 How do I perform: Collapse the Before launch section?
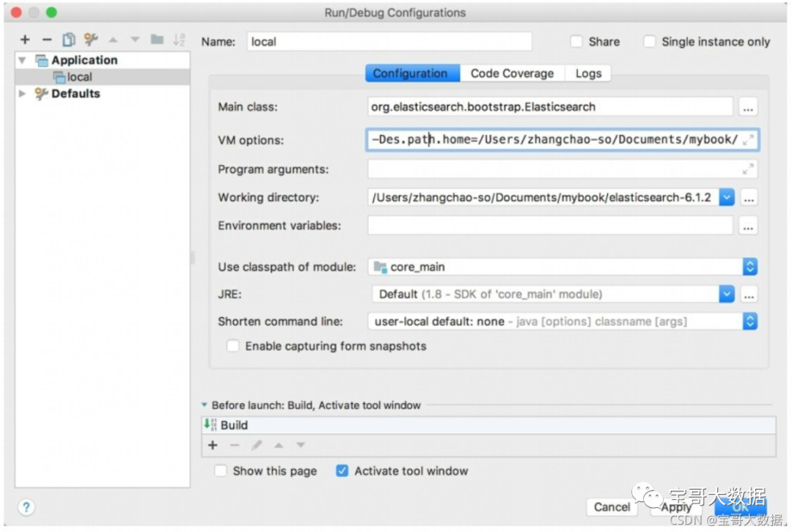pyautogui.click(x=204, y=404)
